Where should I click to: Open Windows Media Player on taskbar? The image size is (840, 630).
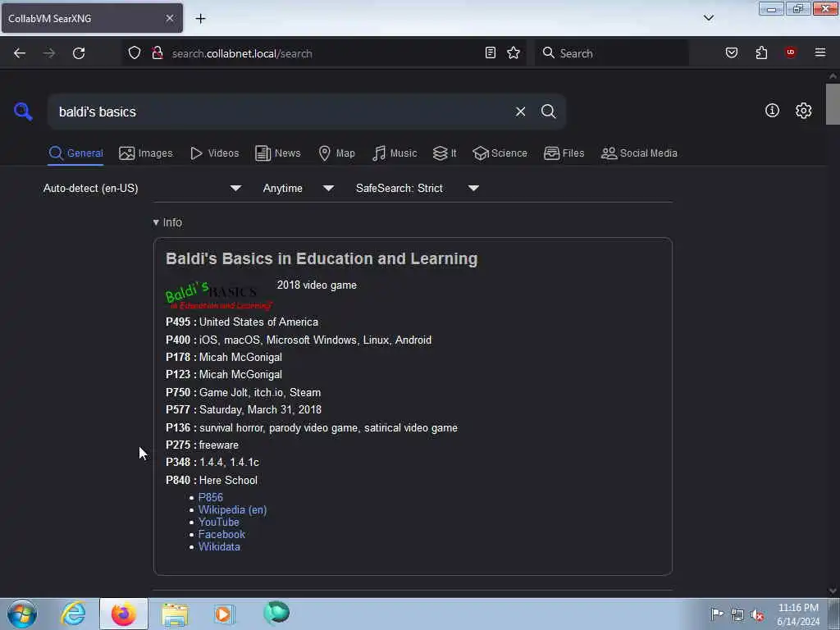pyautogui.click(x=224, y=614)
